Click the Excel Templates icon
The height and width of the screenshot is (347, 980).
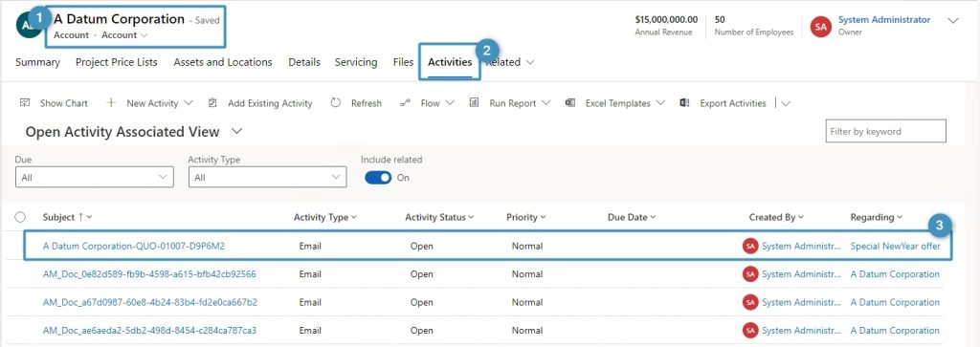pos(570,103)
